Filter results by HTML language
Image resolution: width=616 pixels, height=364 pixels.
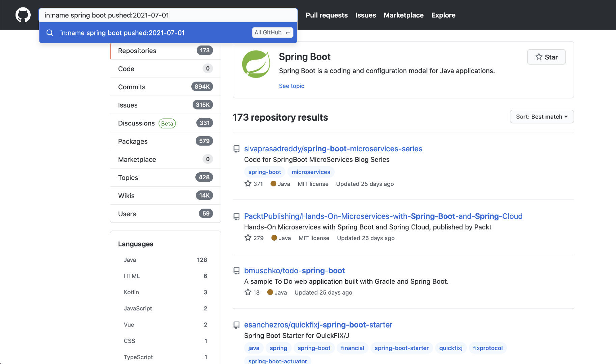pos(165,276)
